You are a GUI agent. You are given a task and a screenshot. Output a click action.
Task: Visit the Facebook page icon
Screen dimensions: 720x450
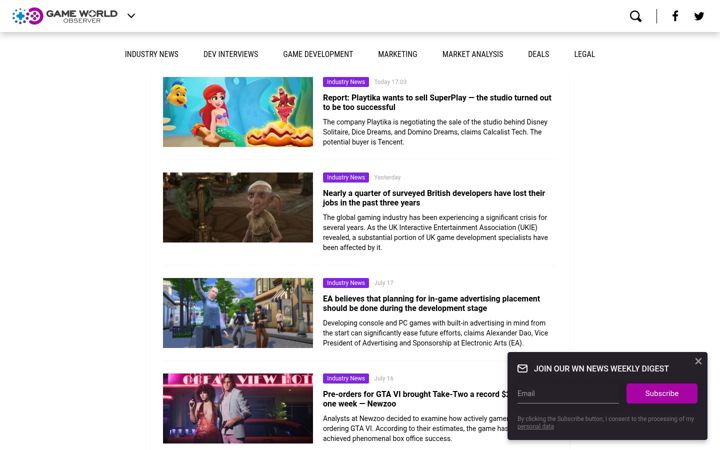click(x=675, y=16)
